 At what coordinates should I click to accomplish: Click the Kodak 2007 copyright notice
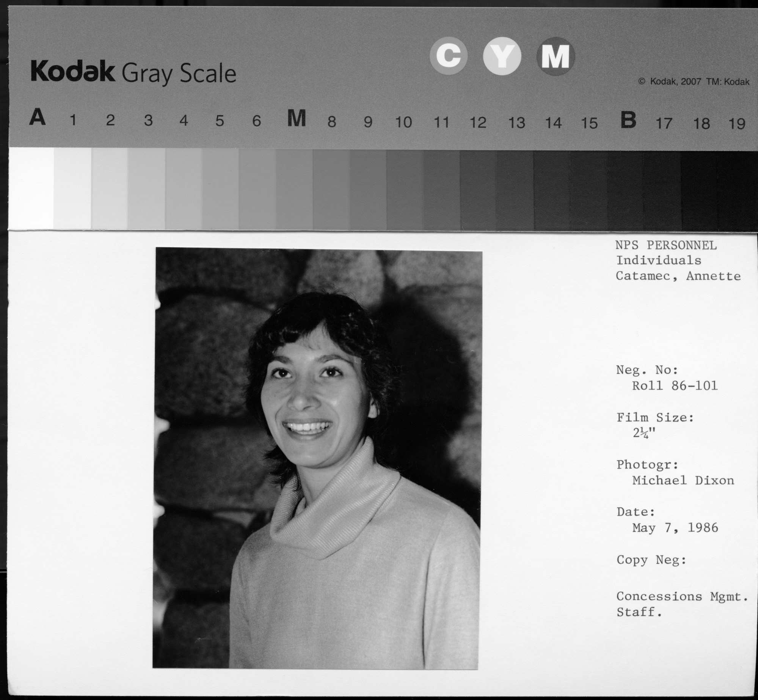(x=694, y=82)
